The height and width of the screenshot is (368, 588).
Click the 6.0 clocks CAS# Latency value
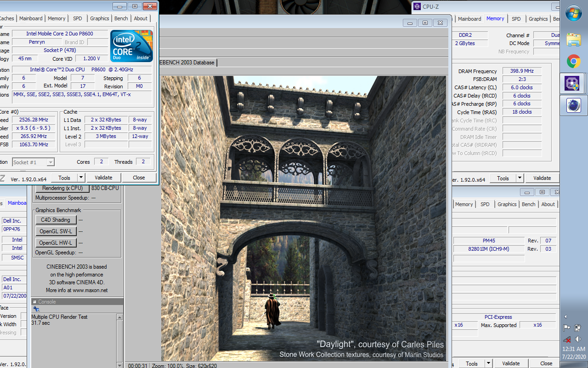pyautogui.click(x=522, y=87)
